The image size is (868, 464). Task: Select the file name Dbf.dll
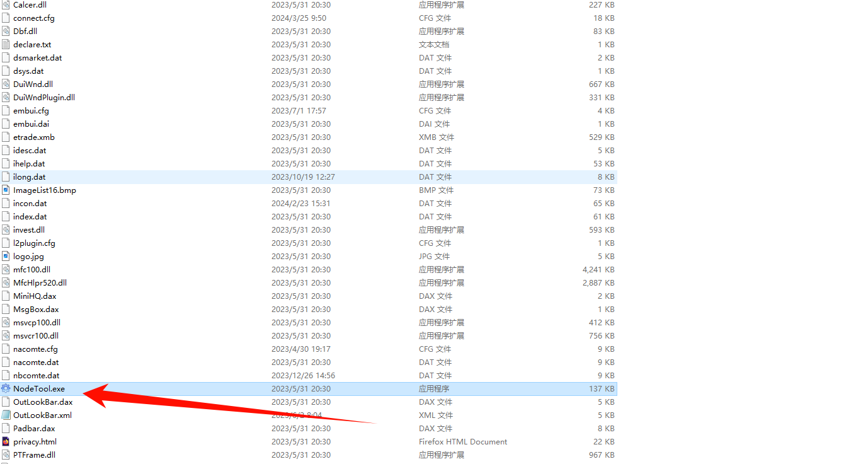pos(26,32)
